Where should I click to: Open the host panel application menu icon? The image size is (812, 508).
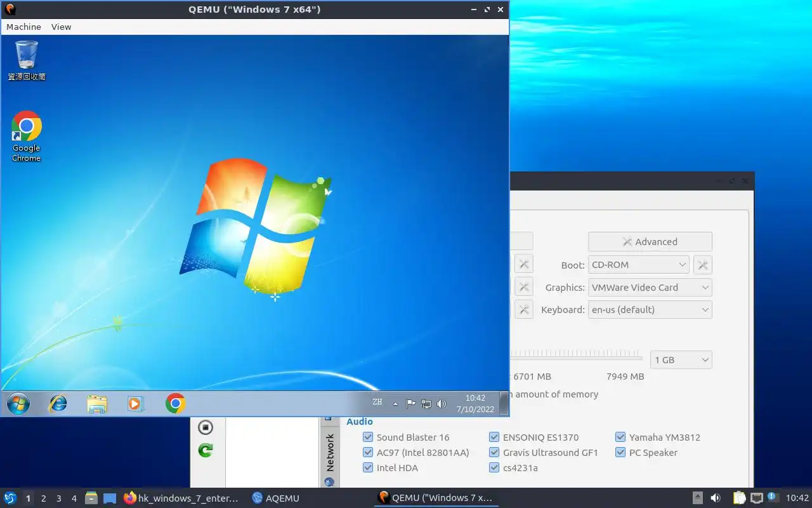[x=10, y=498]
